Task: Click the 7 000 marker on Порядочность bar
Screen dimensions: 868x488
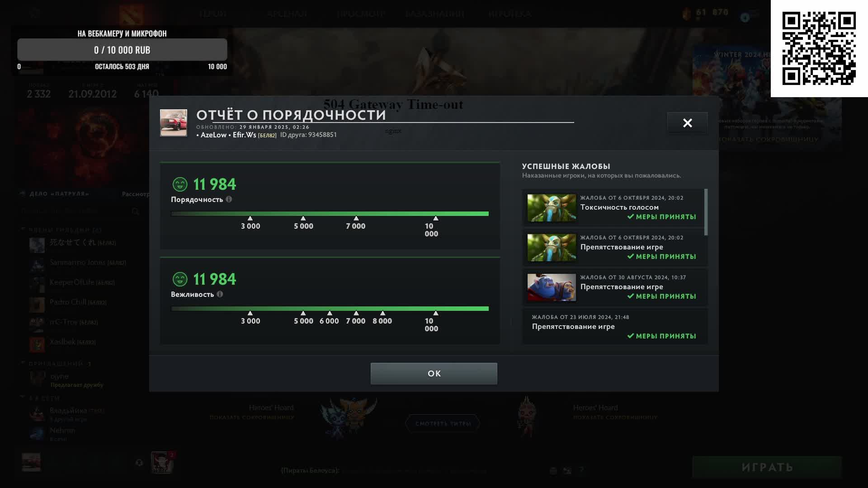Action: pyautogui.click(x=356, y=223)
